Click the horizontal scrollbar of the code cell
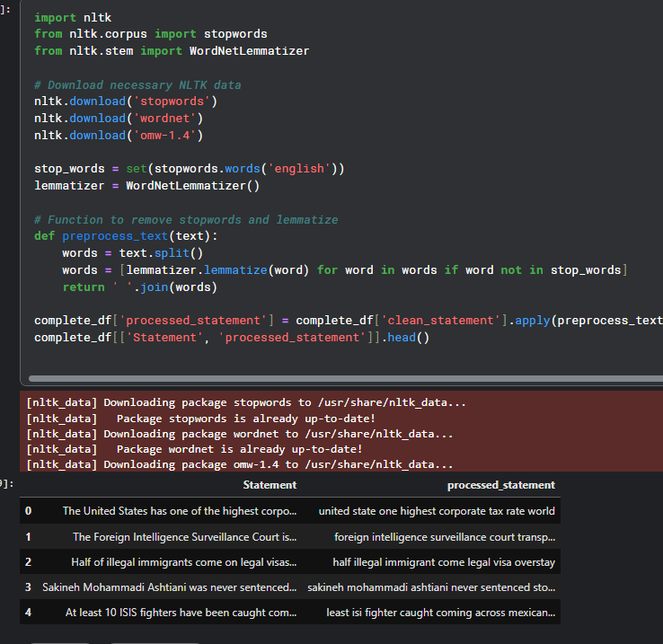 pyautogui.click(x=346, y=378)
